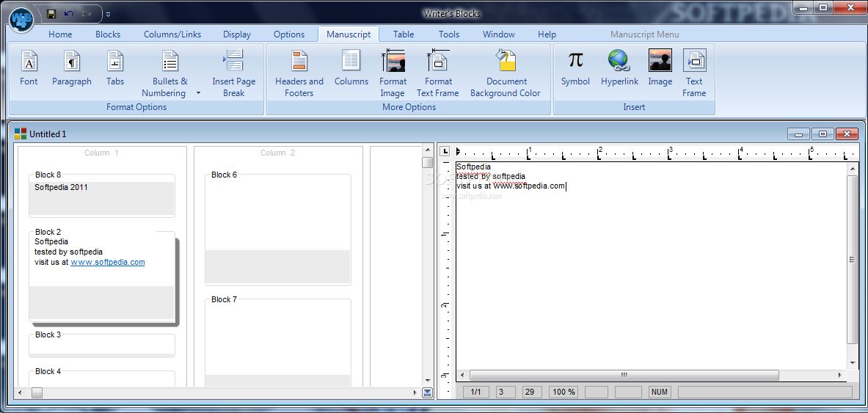Click the page count 1/1 in status bar
This screenshot has height=413, width=868.
coord(476,392)
